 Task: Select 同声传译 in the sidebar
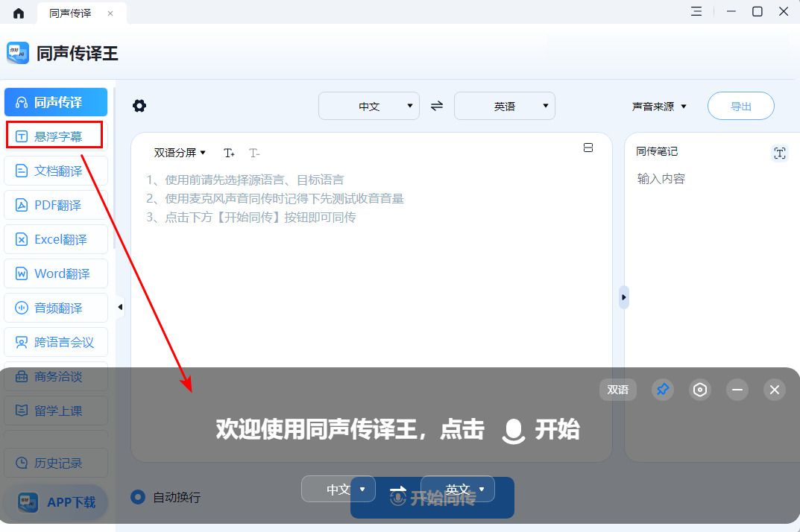click(56, 102)
